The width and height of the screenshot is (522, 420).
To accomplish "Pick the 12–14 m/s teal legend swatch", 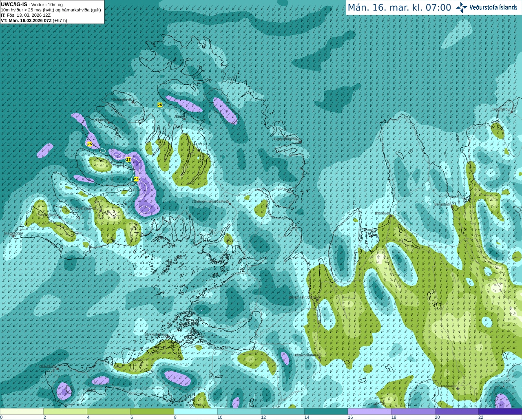I will click(283, 411).
